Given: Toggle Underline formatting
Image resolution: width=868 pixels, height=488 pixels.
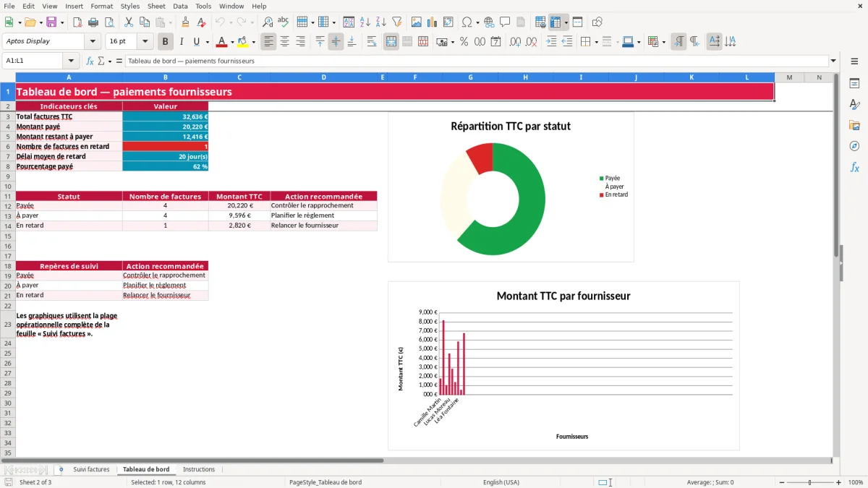Looking at the screenshot, I should [x=197, y=42].
